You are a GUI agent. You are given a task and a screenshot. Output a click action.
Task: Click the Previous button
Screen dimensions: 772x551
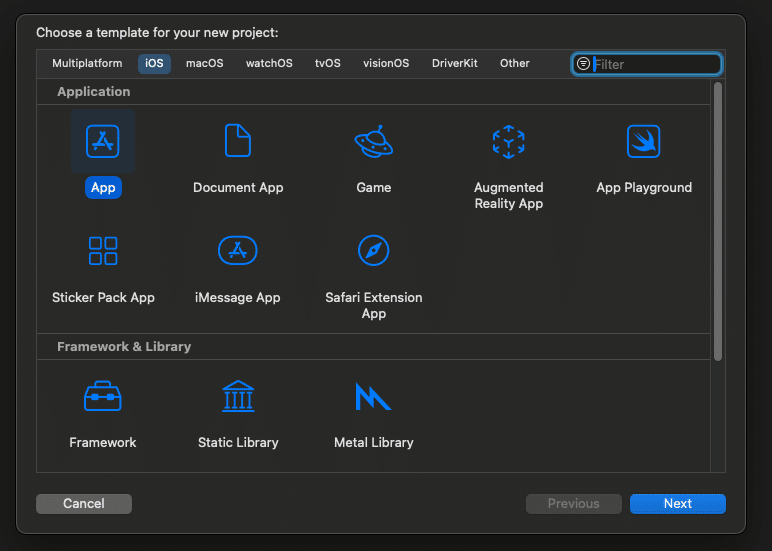(x=574, y=504)
